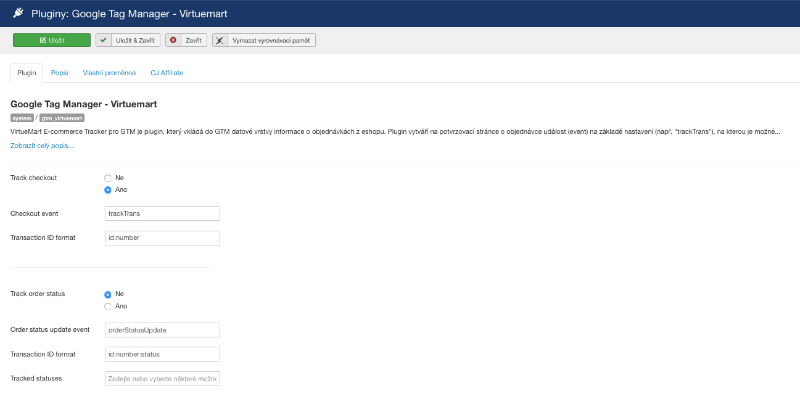The width and height of the screenshot is (800, 412).
Task: Click the Tracked statuses label
Action: (36, 378)
